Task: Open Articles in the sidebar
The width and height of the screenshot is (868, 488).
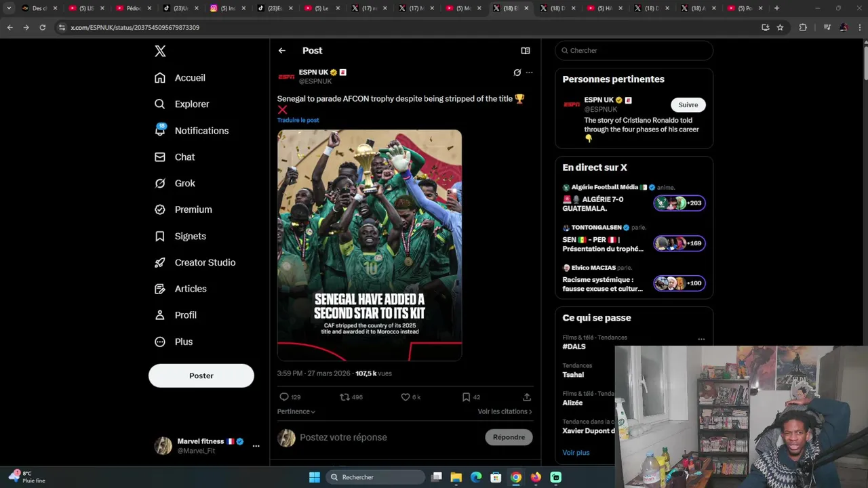Action: point(180,289)
